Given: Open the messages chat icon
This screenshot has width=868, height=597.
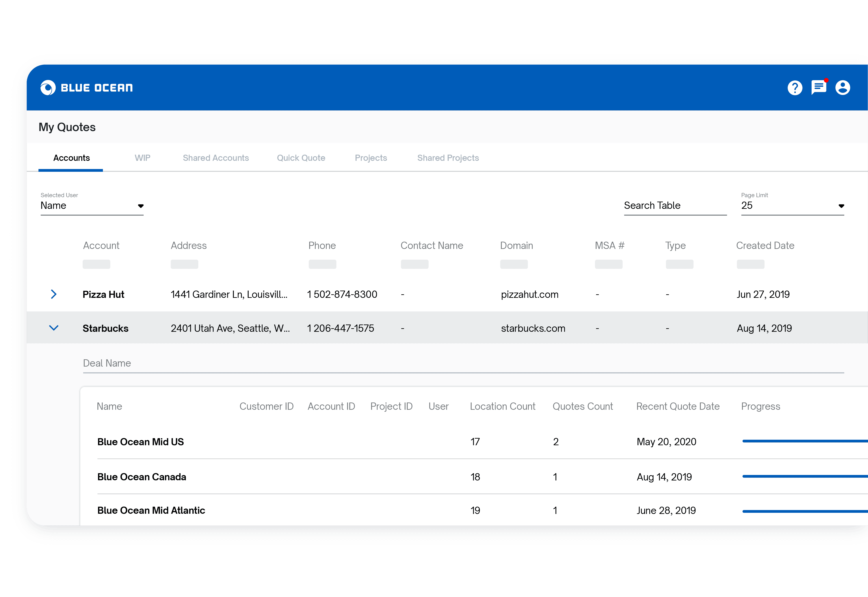Looking at the screenshot, I should 819,87.
